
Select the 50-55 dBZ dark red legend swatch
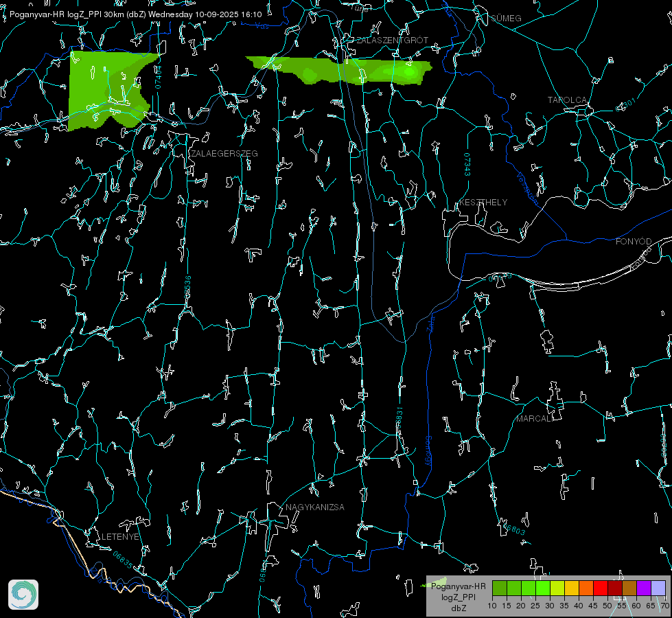[x=615, y=588]
